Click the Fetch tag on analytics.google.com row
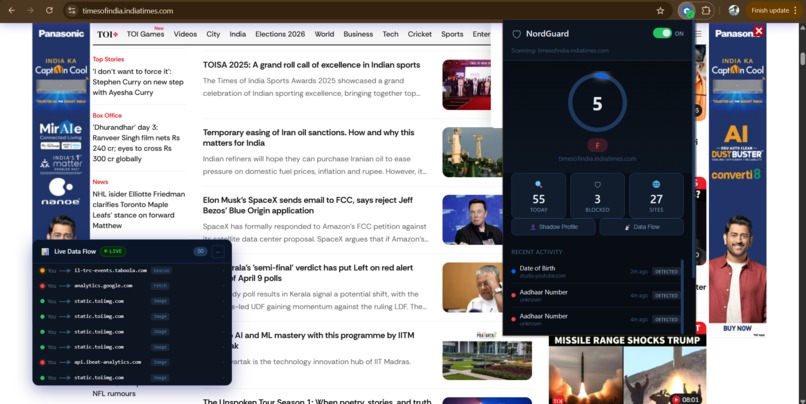806x404 pixels. (x=160, y=285)
